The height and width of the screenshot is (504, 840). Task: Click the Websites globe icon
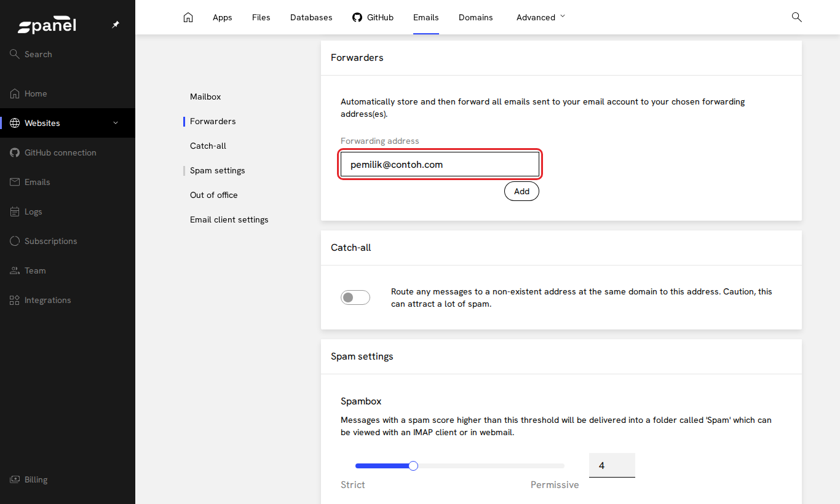(15, 123)
